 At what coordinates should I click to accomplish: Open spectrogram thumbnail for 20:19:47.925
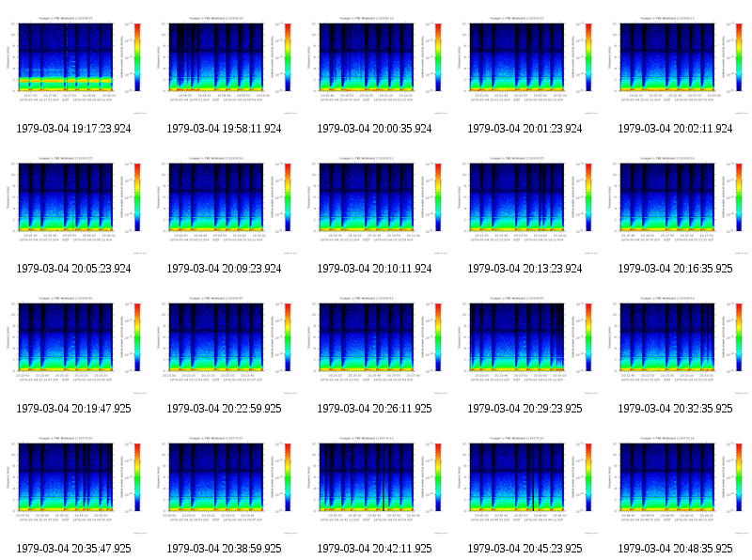tap(75, 345)
